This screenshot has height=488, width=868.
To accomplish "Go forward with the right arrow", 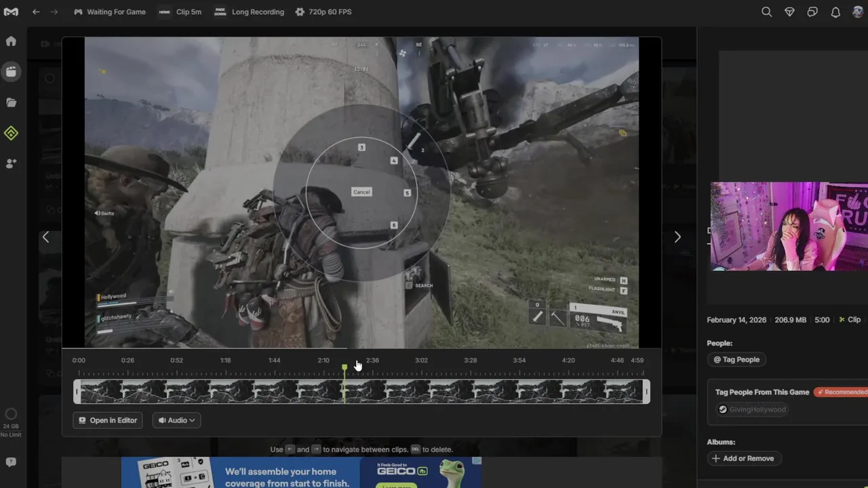I will click(x=54, y=12).
